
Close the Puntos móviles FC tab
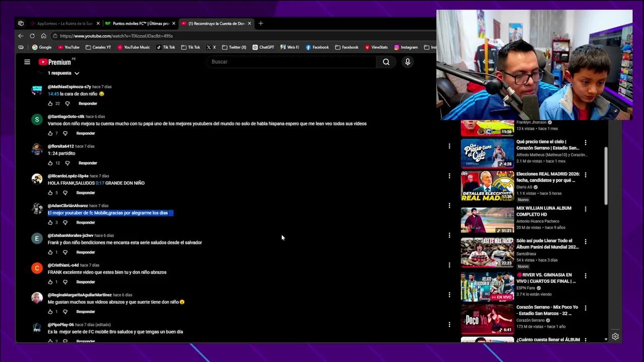click(x=174, y=23)
